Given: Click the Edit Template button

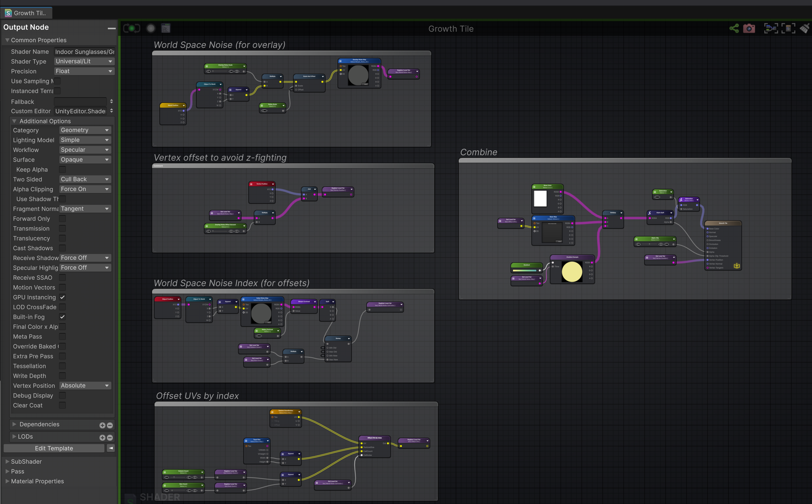Looking at the screenshot, I should (x=54, y=448).
